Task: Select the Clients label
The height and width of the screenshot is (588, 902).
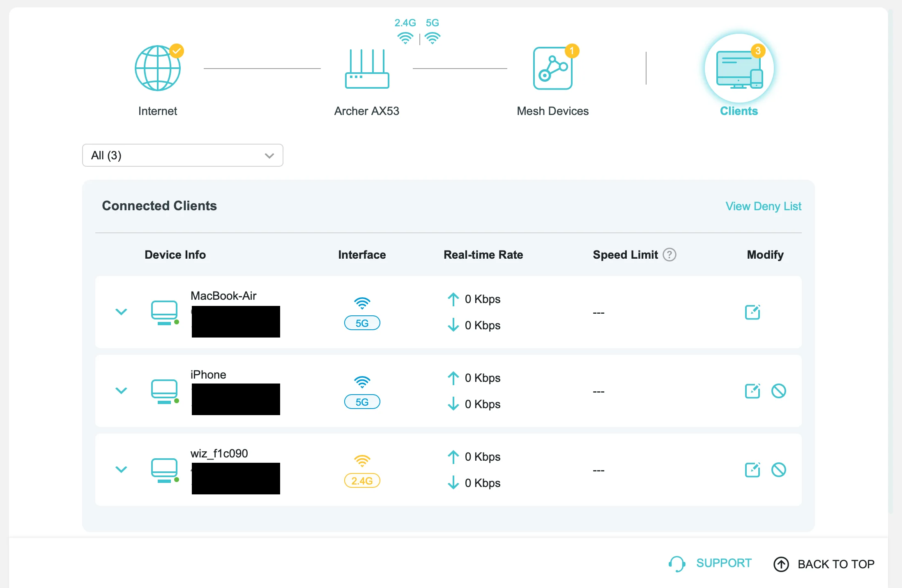Action: click(739, 111)
